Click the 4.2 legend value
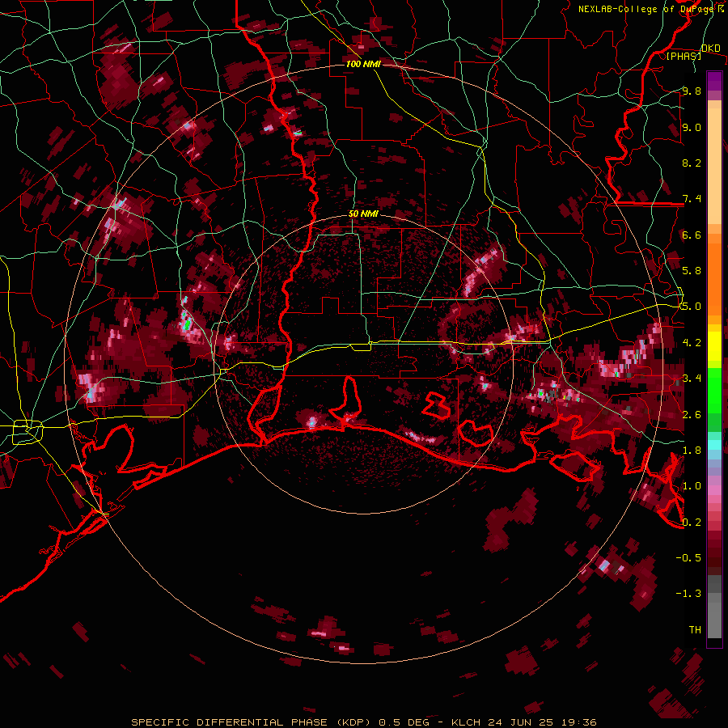The width and height of the screenshot is (728, 728). point(692,343)
